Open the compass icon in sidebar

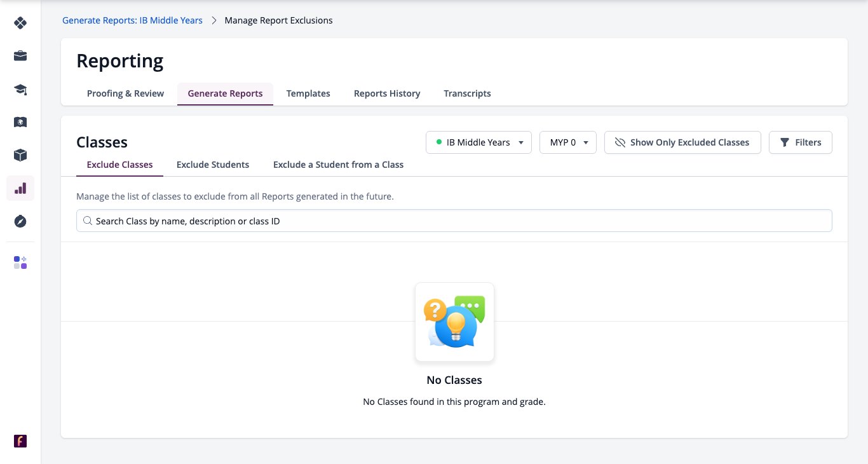20,221
